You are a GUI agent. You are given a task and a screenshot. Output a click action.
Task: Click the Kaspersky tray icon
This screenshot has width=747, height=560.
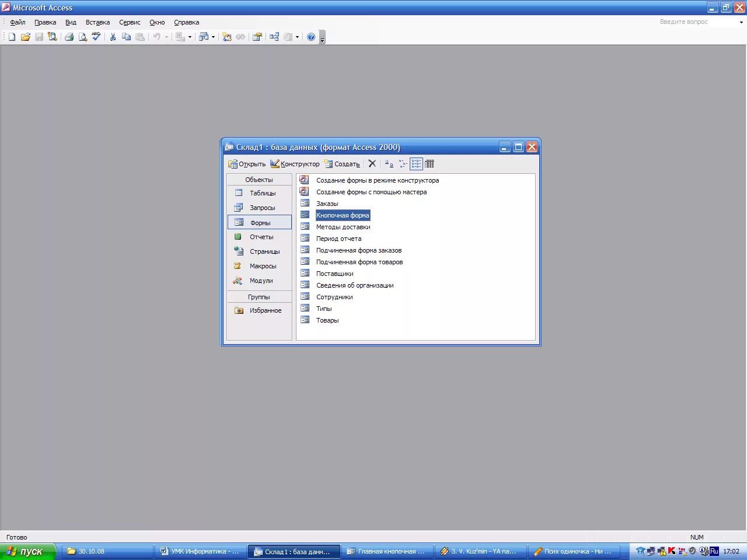click(671, 551)
